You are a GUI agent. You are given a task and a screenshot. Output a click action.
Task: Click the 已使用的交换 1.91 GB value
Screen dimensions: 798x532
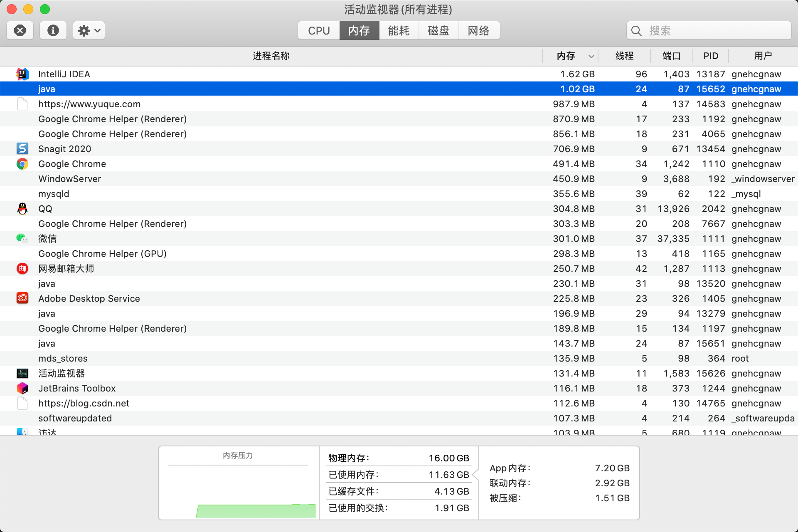[452, 508]
